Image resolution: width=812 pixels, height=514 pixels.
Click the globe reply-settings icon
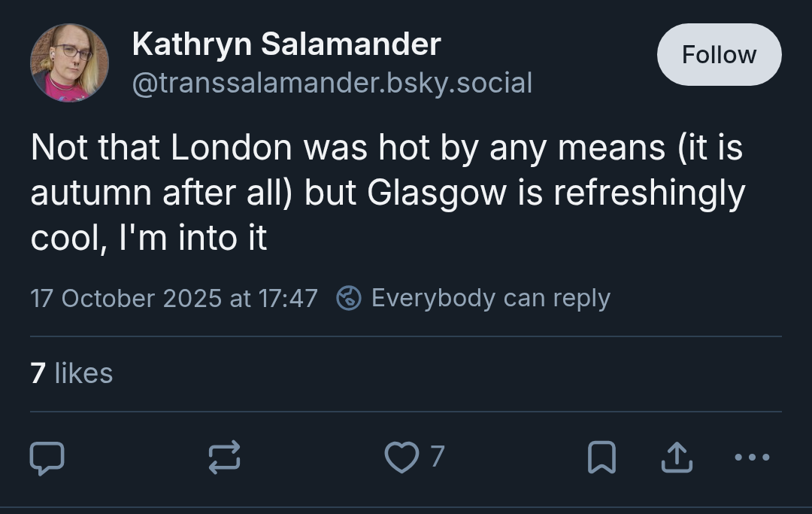pyautogui.click(x=349, y=298)
